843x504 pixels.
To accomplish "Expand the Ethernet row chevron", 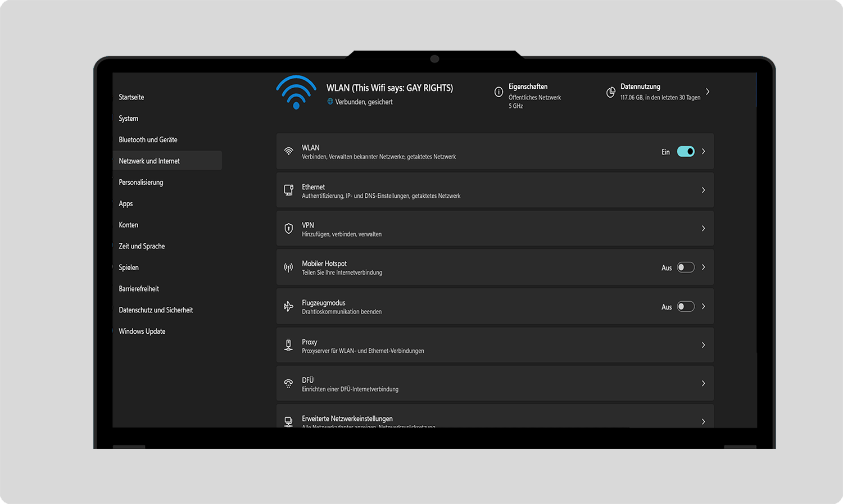I will [703, 190].
